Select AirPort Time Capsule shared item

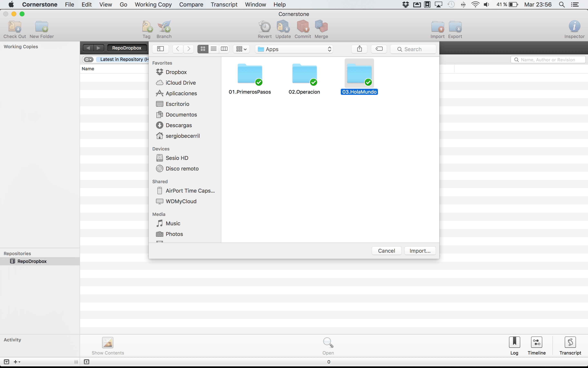click(x=190, y=191)
